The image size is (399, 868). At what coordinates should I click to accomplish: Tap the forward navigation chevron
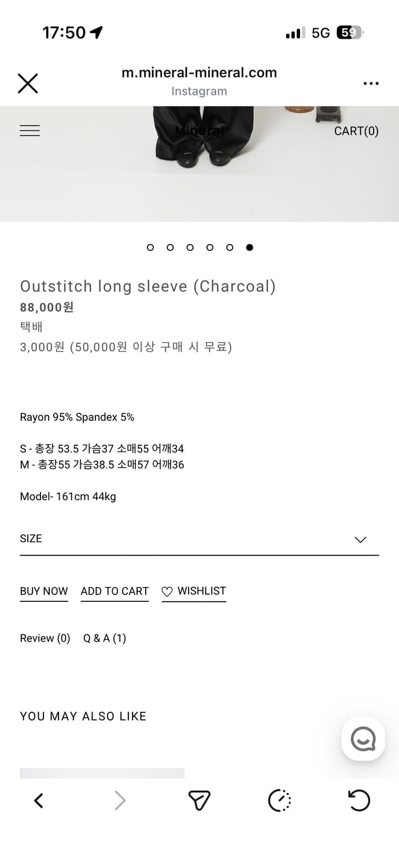(x=120, y=801)
